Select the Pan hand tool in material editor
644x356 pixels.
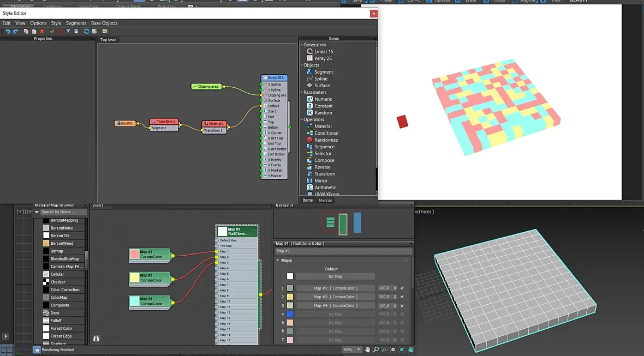click(367, 349)
